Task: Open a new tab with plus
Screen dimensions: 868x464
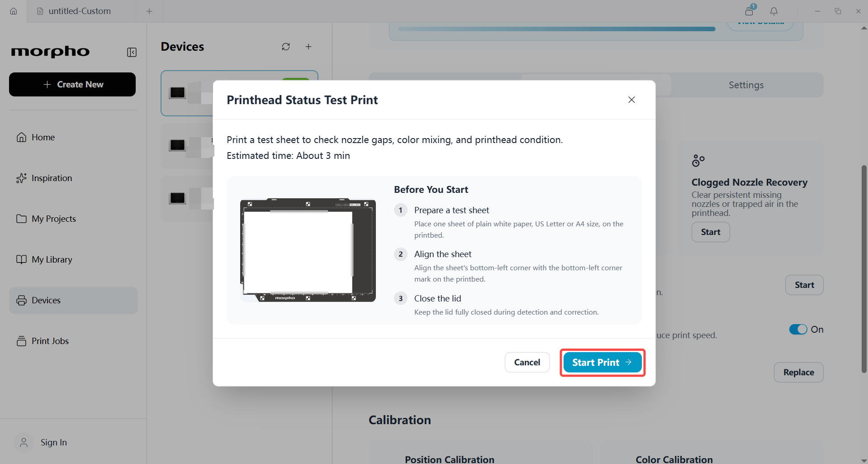Action: pos(149,11)
